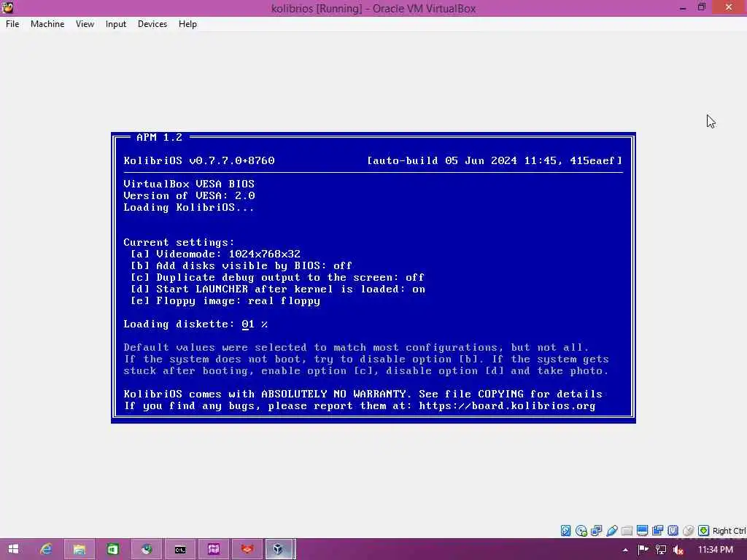Open the green Store app on taskbar
The width and height of the screenshot is (747, 560).
(112, 550)
